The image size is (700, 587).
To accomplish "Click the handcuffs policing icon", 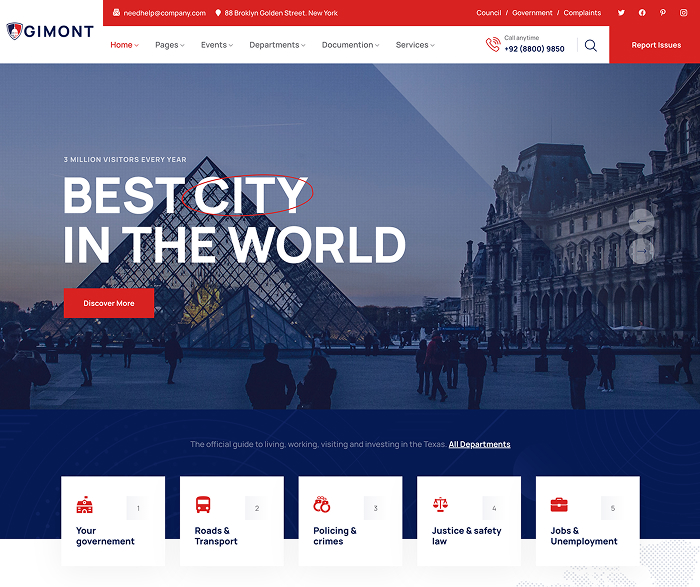I will pos(321,504).
